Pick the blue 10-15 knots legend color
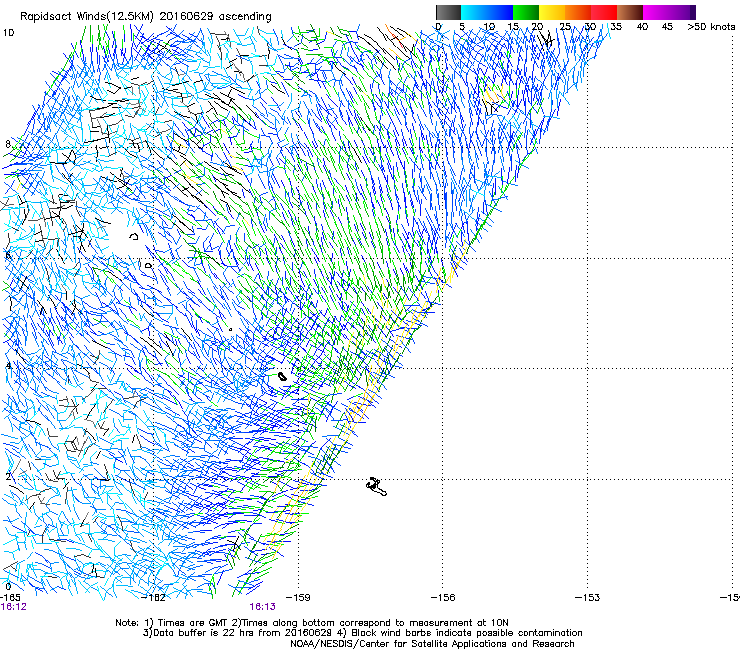The width and height of the screenshot is (740, 650). [500, 12]
